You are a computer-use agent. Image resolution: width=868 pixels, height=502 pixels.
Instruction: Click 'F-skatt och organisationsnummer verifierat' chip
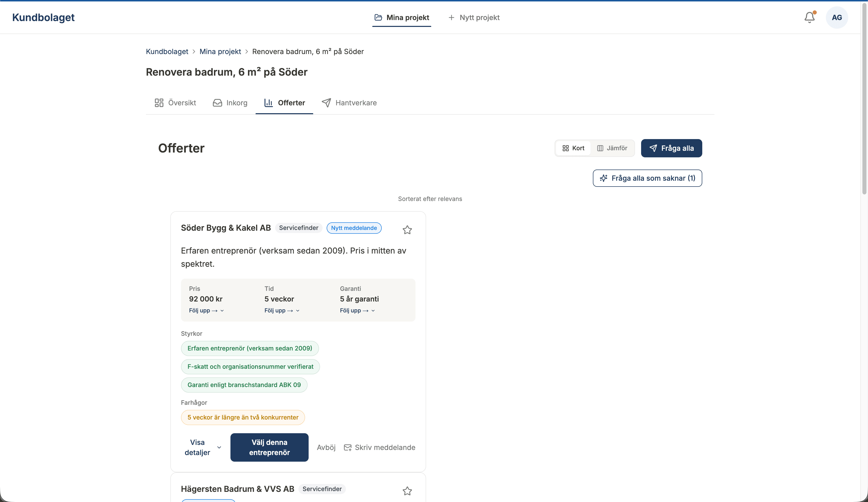pos(251,366)
